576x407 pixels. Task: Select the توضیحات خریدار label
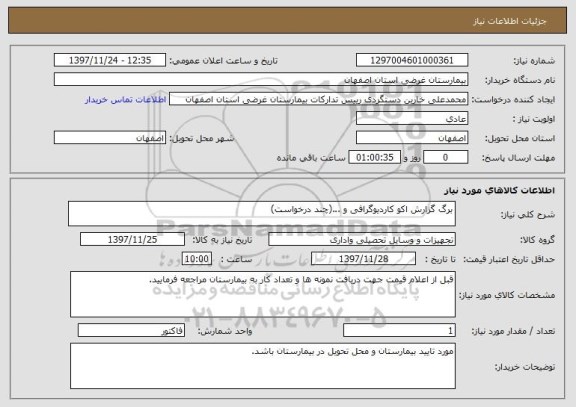coord(525,367)
